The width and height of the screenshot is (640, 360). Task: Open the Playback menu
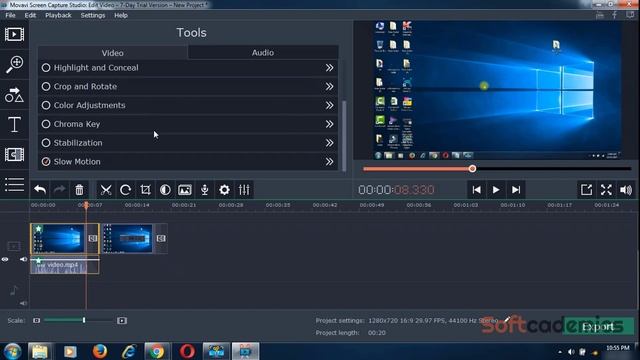[58, 15]
